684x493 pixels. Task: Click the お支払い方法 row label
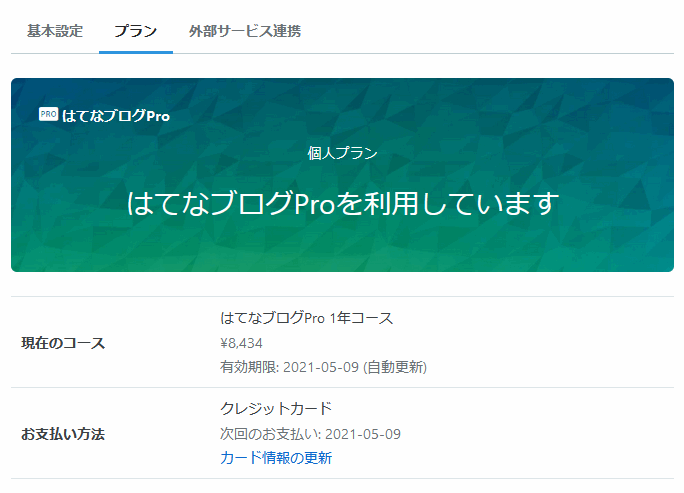click(63, 434)
